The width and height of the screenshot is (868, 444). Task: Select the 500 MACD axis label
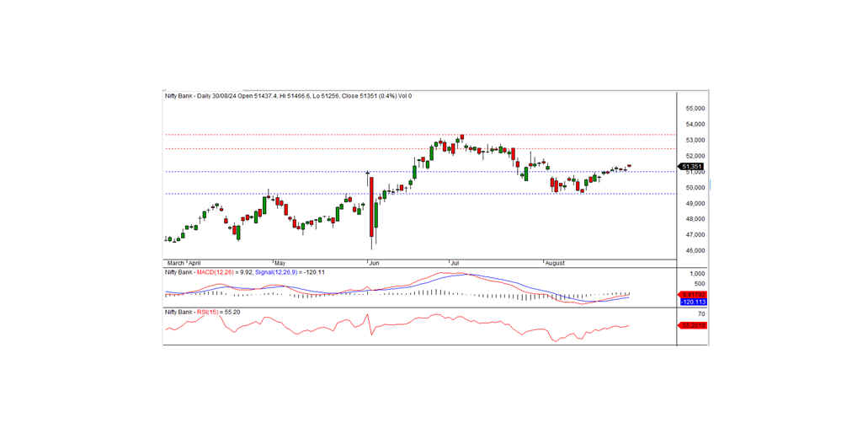[x=698, y=283]
